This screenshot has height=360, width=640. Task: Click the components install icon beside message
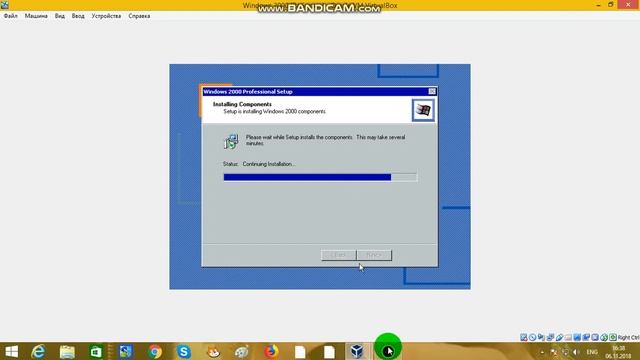(x=231, y=141)
